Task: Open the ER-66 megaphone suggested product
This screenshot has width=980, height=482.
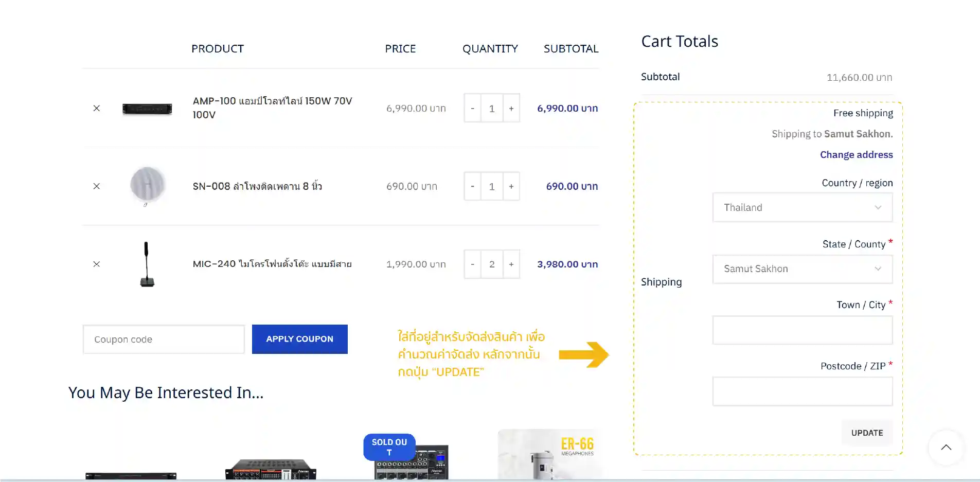Action: (548, 454)
